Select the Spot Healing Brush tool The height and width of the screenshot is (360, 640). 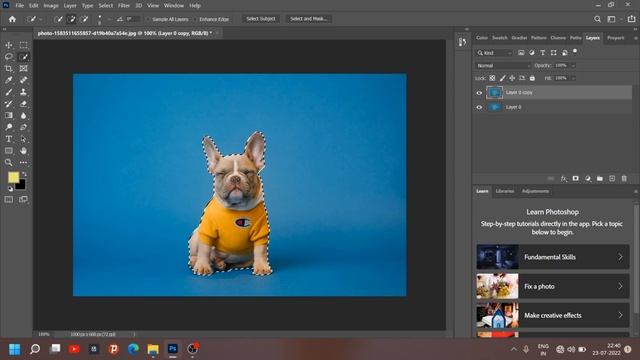tap(23, 80)
